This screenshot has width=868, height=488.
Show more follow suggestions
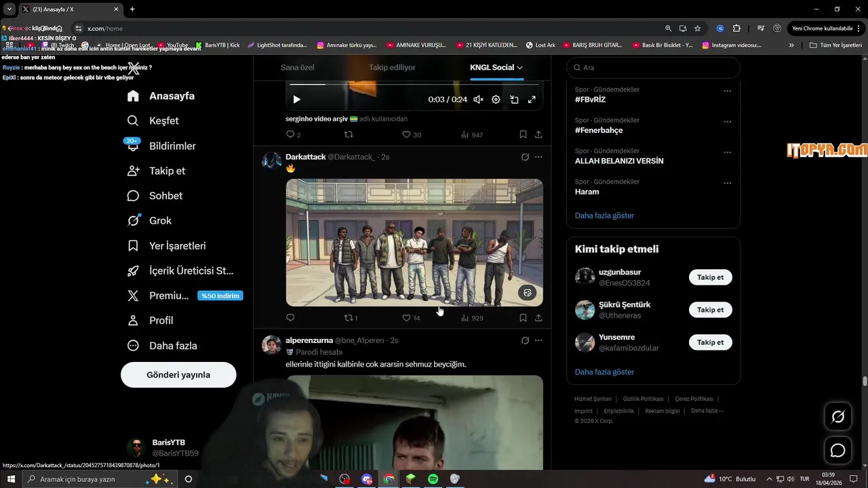pos(604,372)
